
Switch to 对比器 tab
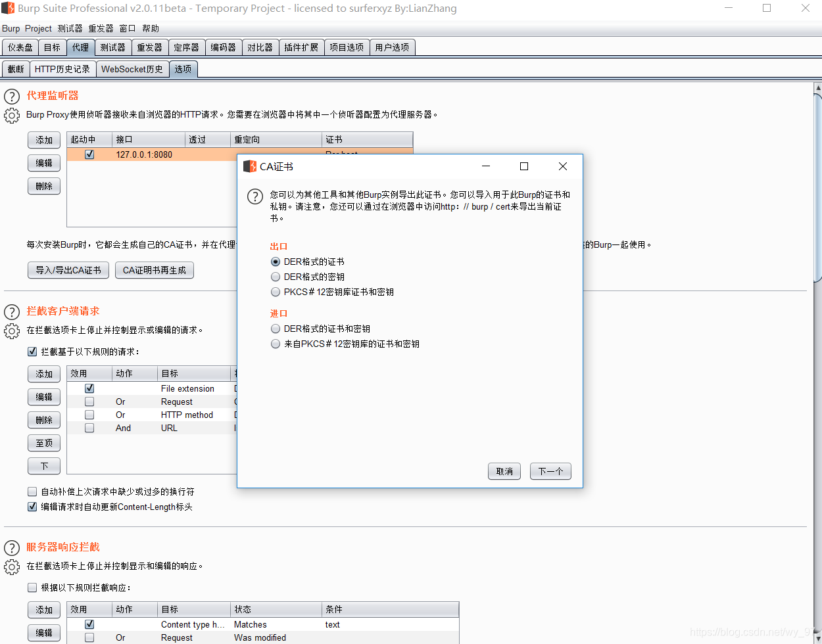[260, 47]
